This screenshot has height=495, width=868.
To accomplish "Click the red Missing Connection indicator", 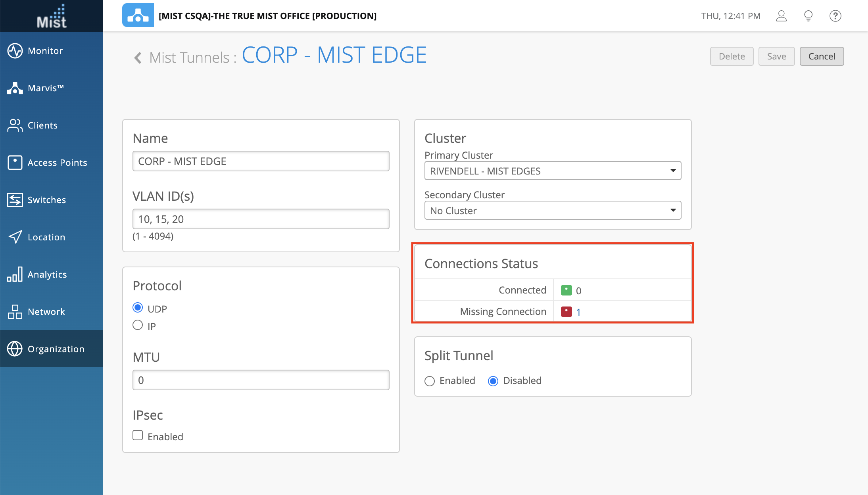I will (x=566, y=312).
